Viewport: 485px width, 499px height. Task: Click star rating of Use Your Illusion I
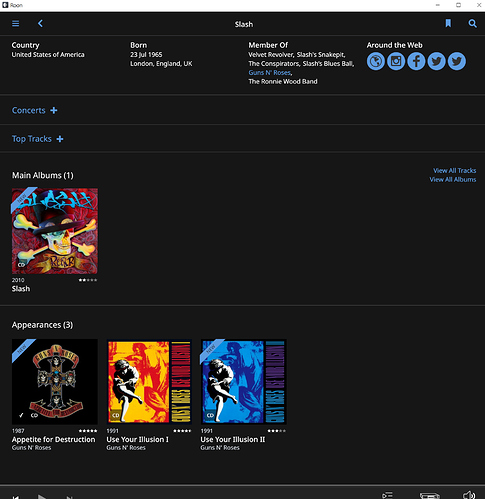click(x=182, y=431)
